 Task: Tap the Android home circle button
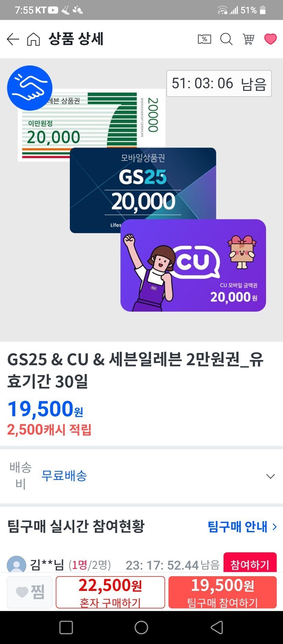tap(141, 627)
